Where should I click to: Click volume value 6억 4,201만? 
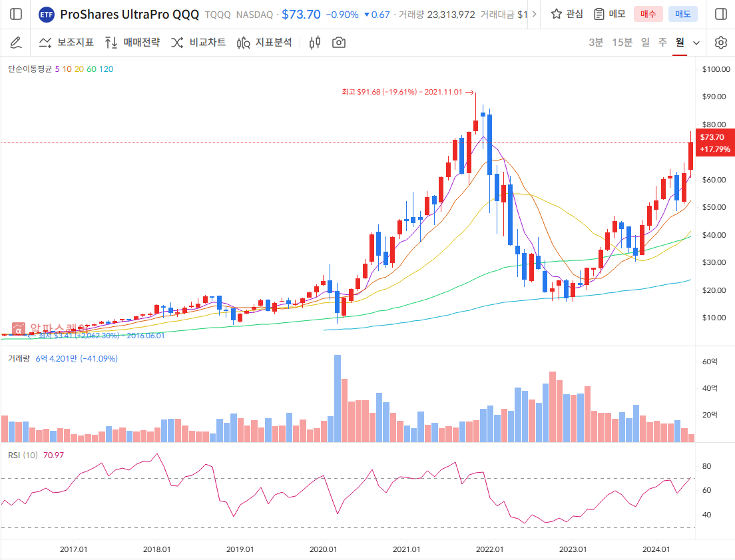(56, 358)
